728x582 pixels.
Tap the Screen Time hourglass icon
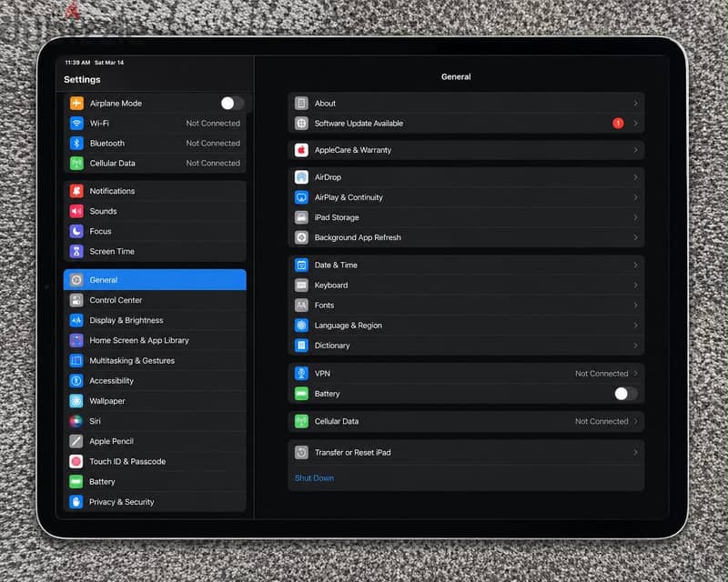76,251
